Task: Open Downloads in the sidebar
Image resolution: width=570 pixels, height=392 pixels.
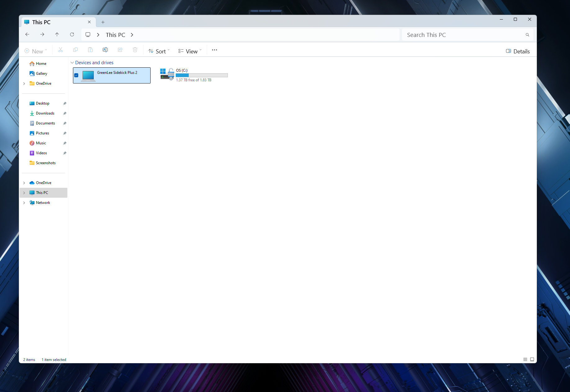Action: pos(45,113)
